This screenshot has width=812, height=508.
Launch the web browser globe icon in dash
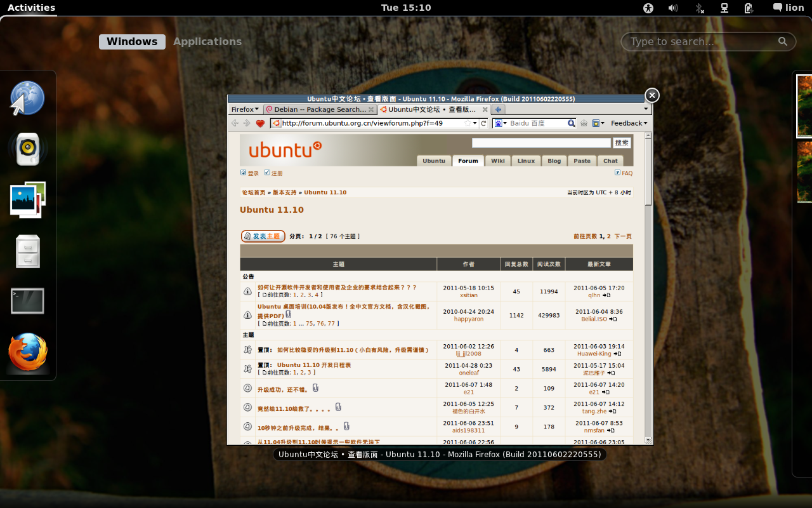tap(27, 98)
